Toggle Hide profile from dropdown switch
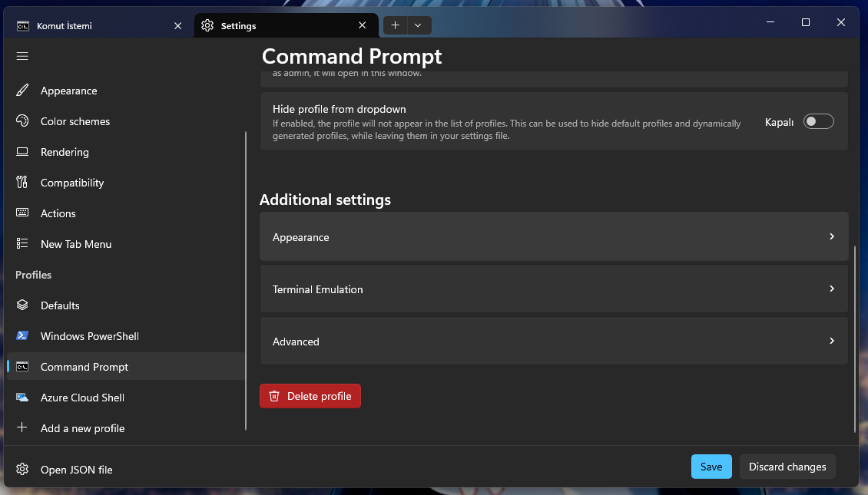The height and width of the screenshot is (495, 868). [x=818, y=122]
